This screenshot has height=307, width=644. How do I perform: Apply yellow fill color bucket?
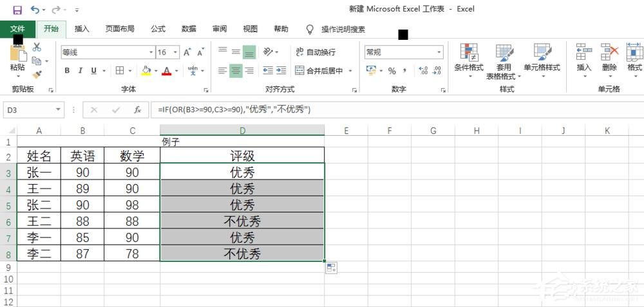[x=146, y=71]
